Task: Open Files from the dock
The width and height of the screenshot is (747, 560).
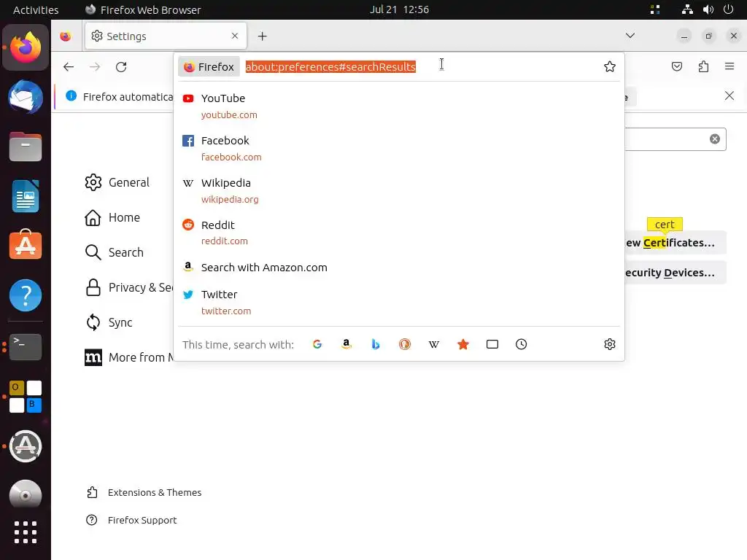Action: (x=26, y=147)
